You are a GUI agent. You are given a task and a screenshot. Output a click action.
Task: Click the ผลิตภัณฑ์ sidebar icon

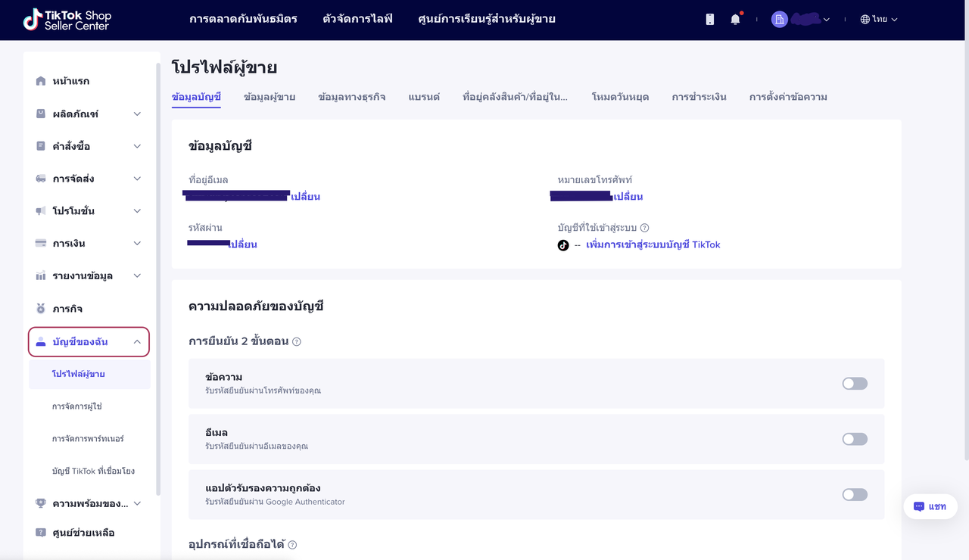(41, 114)
